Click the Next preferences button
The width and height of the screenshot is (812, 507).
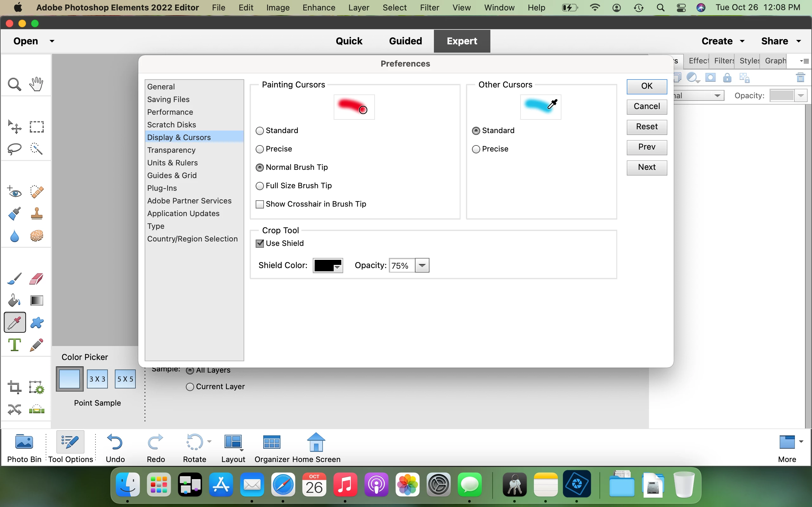coord(646,167)
